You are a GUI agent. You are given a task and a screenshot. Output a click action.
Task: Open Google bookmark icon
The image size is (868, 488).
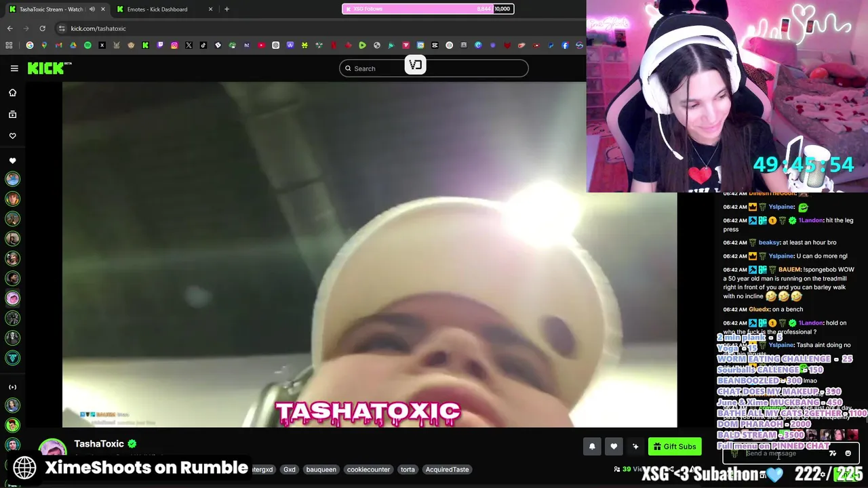coord(29,45)
